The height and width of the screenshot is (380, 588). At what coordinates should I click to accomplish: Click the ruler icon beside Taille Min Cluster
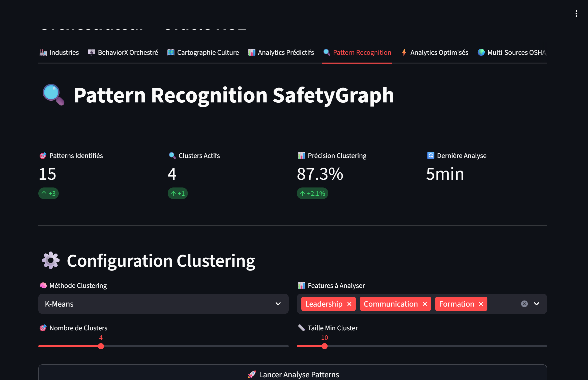click(301, 328)
